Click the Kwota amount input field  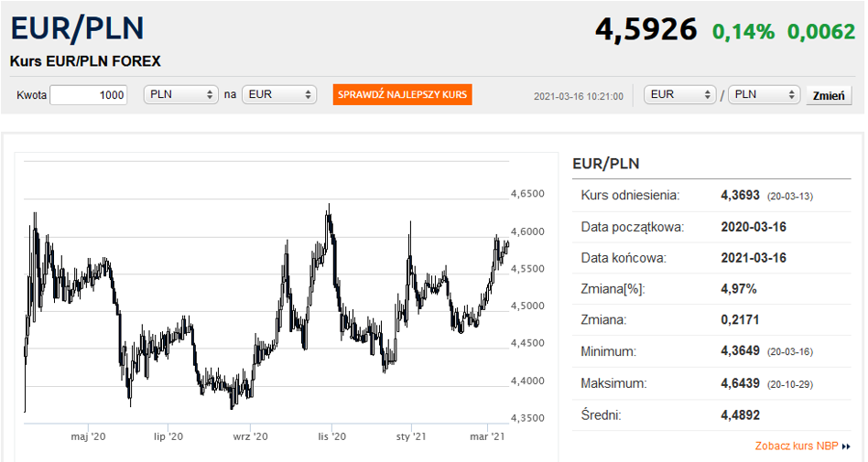click(x=89, y=94)
